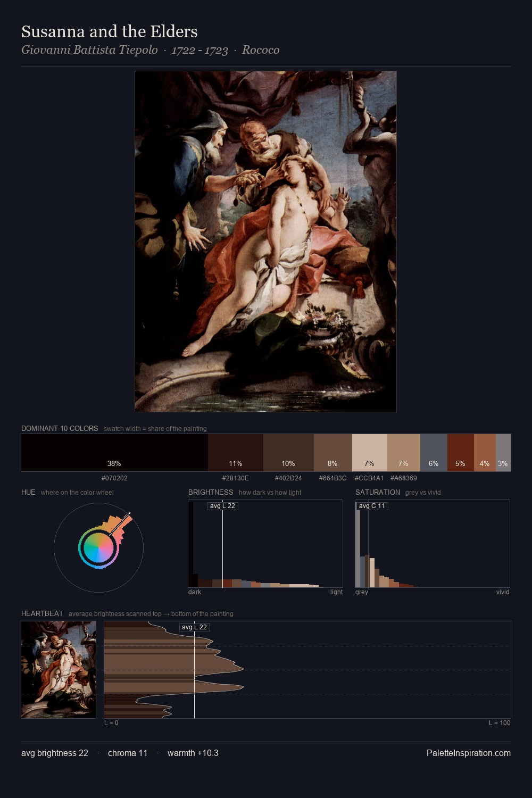Click the 'light' axis label
This screenshot has height=798, width=532.
click(336, 592)
